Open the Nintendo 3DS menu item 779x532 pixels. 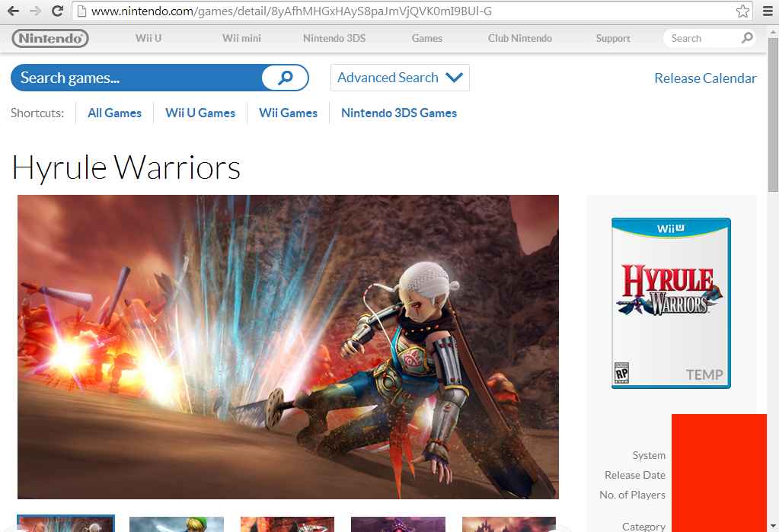coord(334,38)
